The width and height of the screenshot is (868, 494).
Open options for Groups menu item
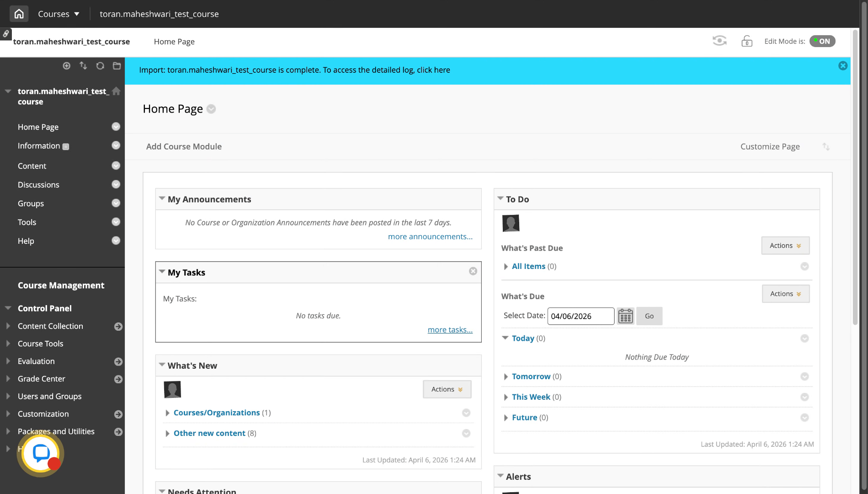[116, 203]
